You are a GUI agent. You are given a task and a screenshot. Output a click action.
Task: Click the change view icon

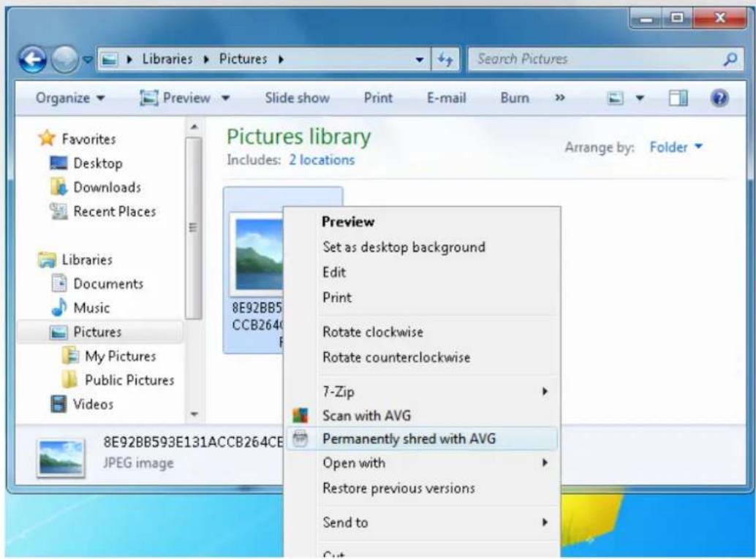pos(615,99)
